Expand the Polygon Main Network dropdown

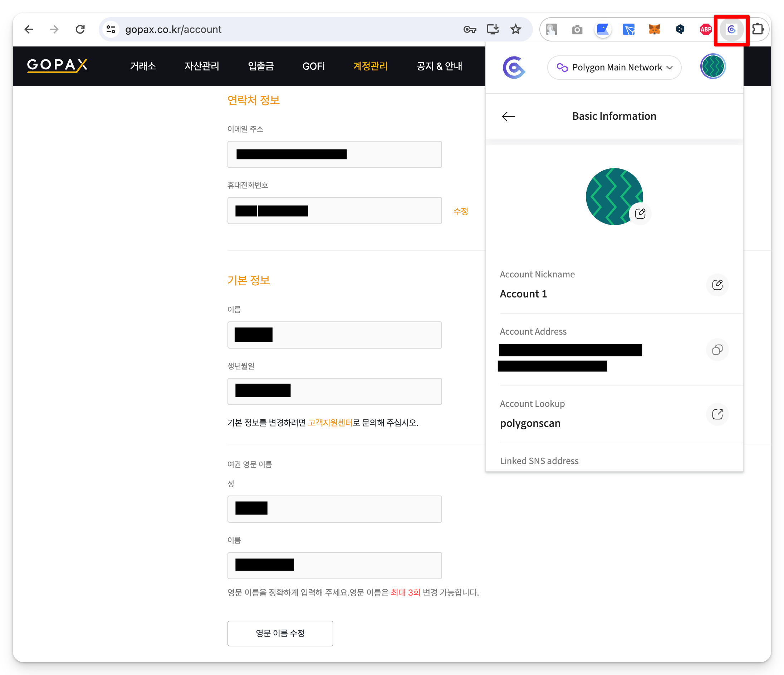pyautogui.click(x=614, y=67)
